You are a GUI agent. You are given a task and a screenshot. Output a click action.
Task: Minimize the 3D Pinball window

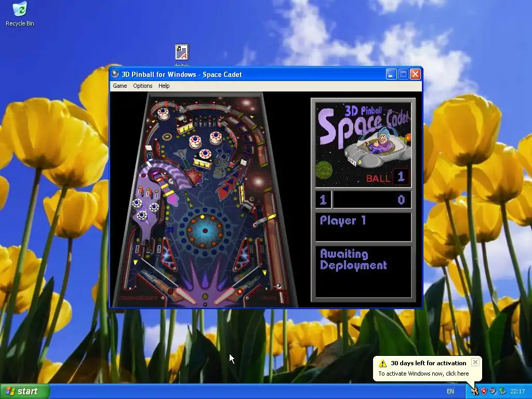(391, 74)
